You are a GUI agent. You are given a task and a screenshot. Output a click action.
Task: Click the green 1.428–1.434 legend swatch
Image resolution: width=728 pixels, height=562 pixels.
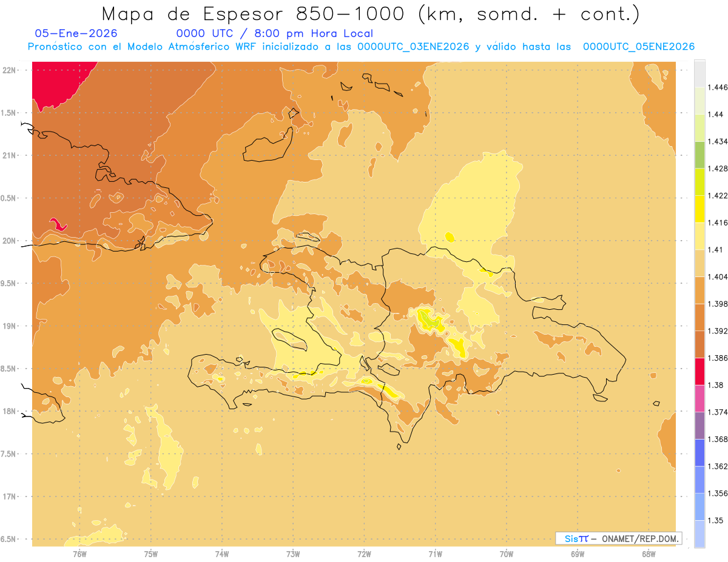click(x=699, y=155)
